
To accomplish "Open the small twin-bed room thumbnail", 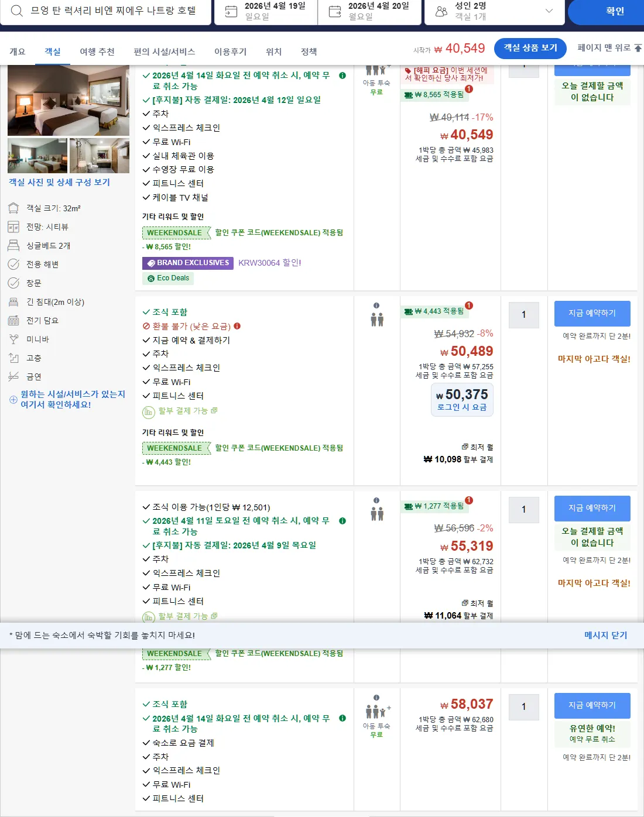I will [37, 156].
